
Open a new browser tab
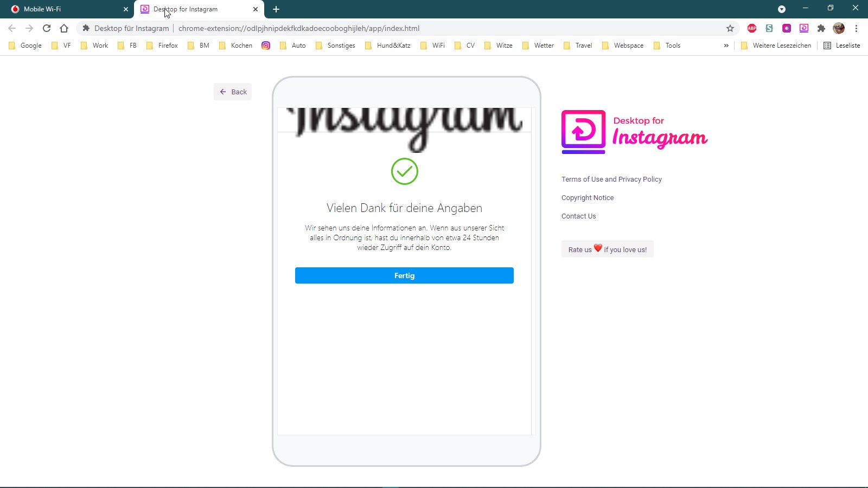276,9
